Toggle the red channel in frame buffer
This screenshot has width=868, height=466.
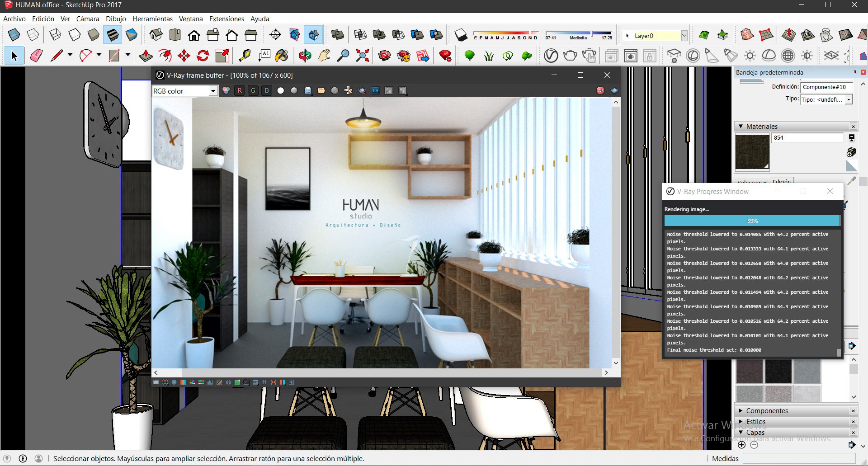pos(240,90)
